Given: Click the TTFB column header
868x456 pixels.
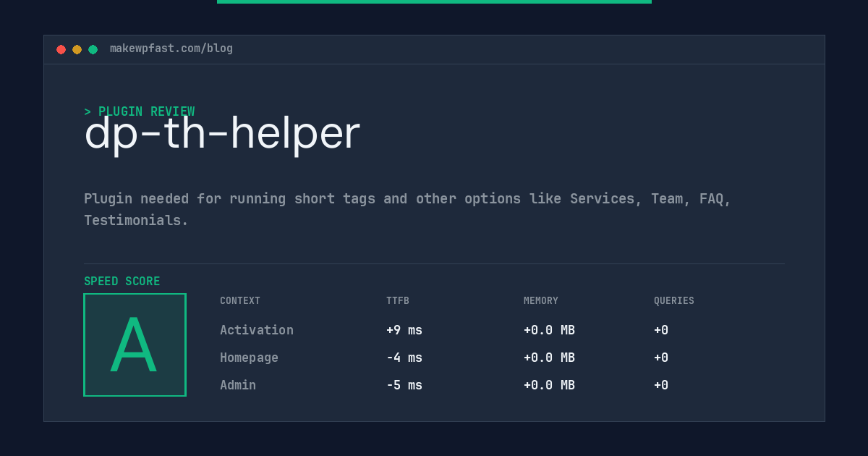Looking at the screenshot, I should click(x=398, y=301).
